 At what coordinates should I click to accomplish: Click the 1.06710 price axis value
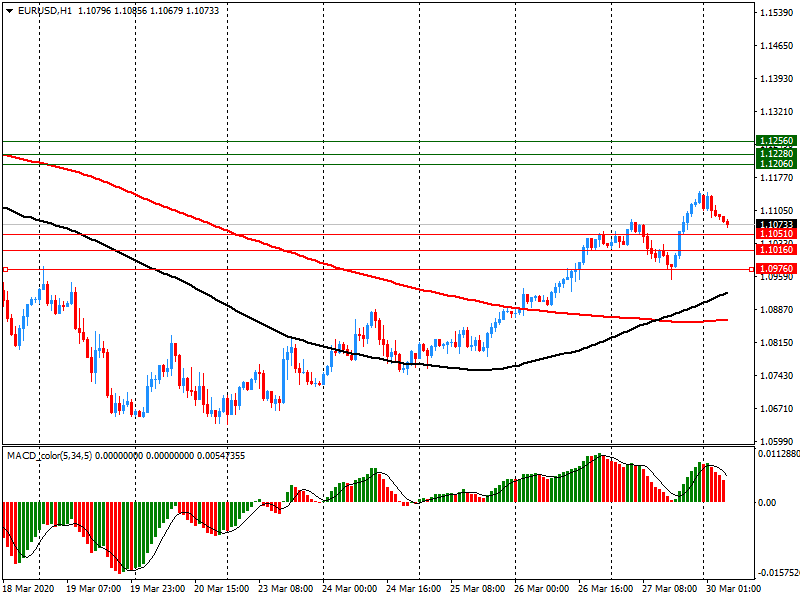coord(777,409)
